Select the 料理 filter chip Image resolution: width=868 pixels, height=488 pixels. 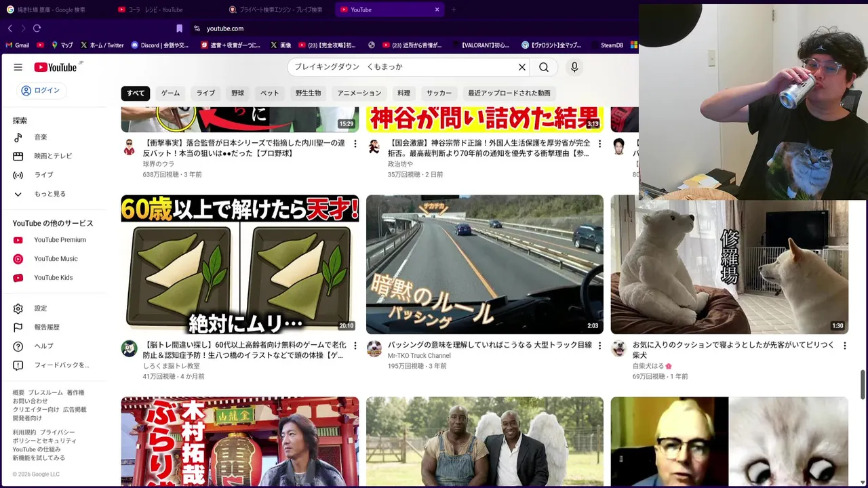click(x=403, y=93)
